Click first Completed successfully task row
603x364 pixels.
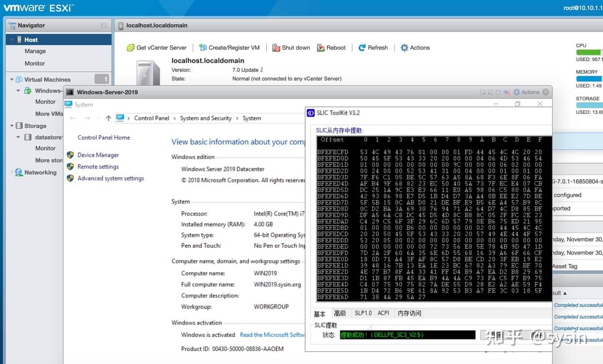tap(578, 305)
